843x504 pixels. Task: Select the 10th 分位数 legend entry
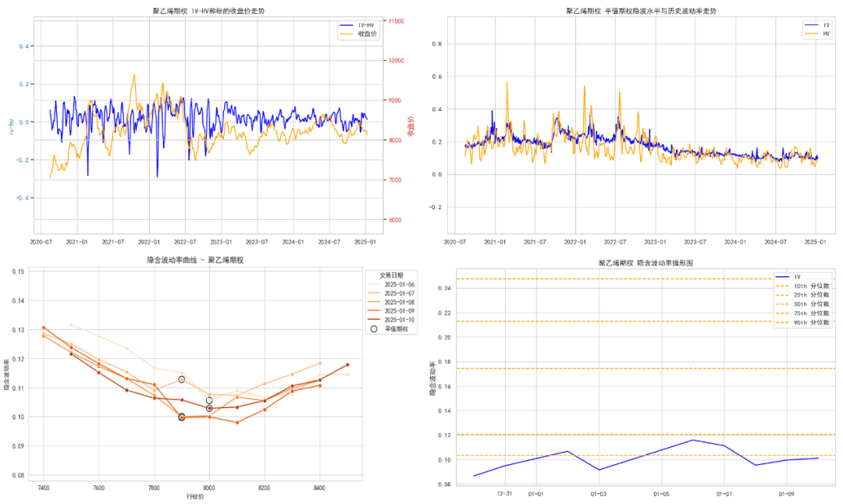802,286
